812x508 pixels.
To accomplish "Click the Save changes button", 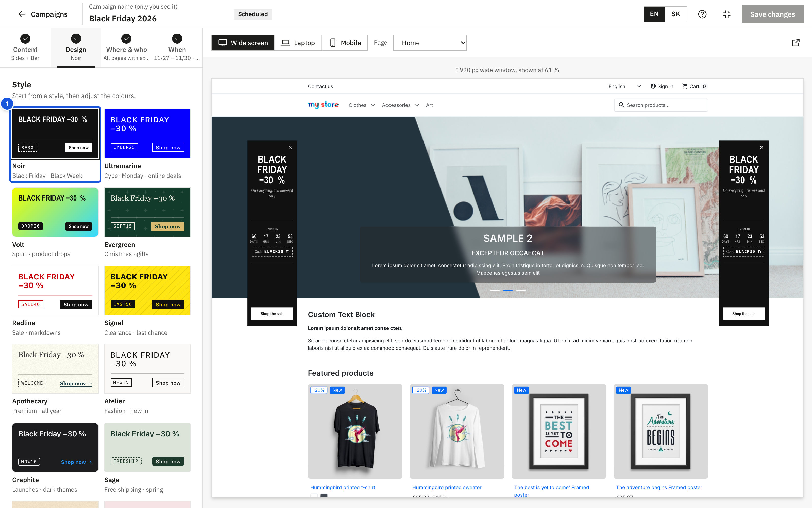I will pyautogui.click(x=772, y=14).
